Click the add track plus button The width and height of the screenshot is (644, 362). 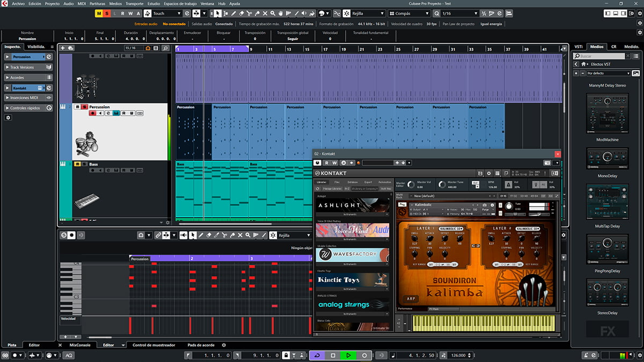tap(63, 48)
